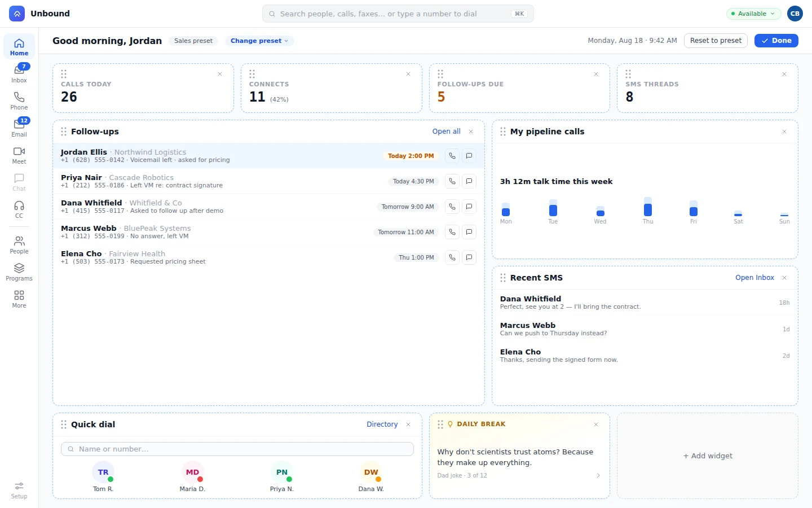This screenshot has height=508, width=812.
Task: Message Marcus Webb via chat icon
Action: (469, 232)
